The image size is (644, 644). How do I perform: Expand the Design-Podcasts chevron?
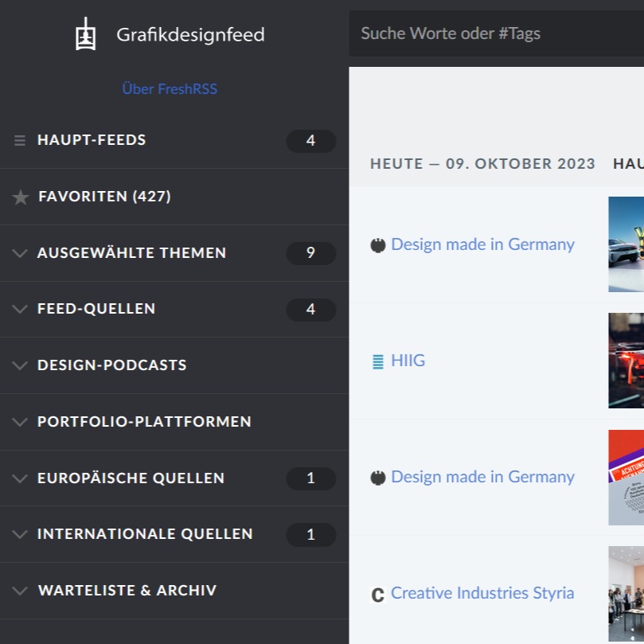(20, 365)
